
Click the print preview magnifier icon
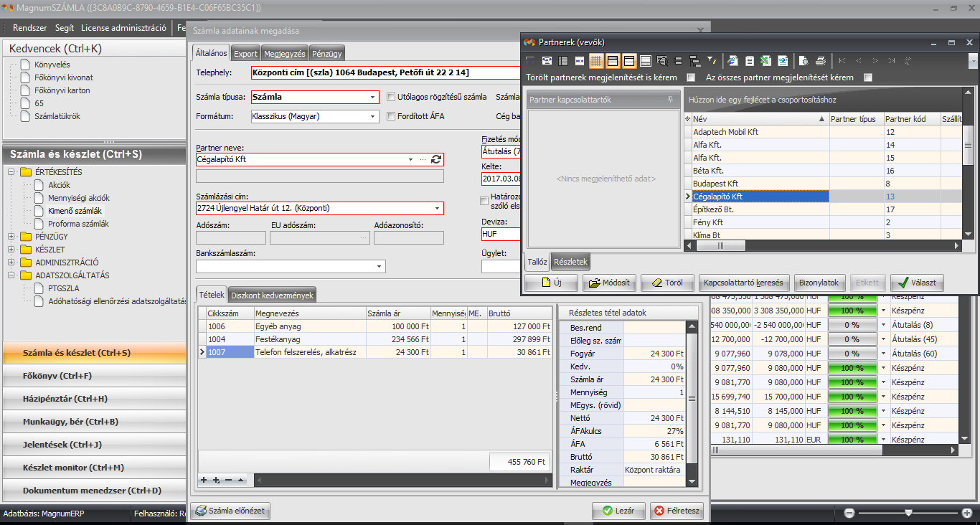click(804, 61)
